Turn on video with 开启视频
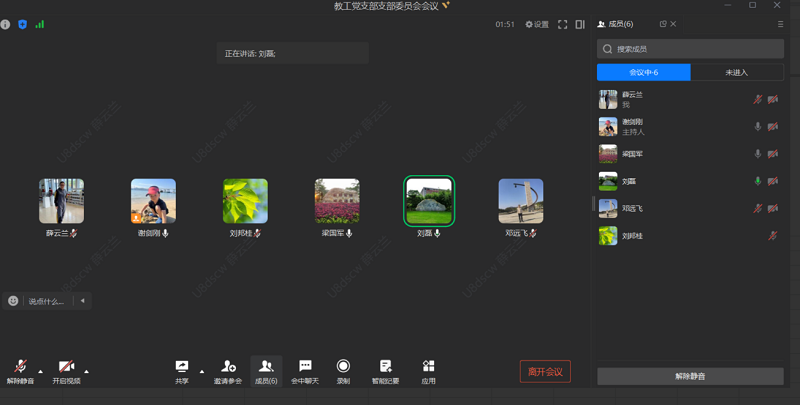The width and height of the screenshot is (800, 405). click(x=66, y=372)
